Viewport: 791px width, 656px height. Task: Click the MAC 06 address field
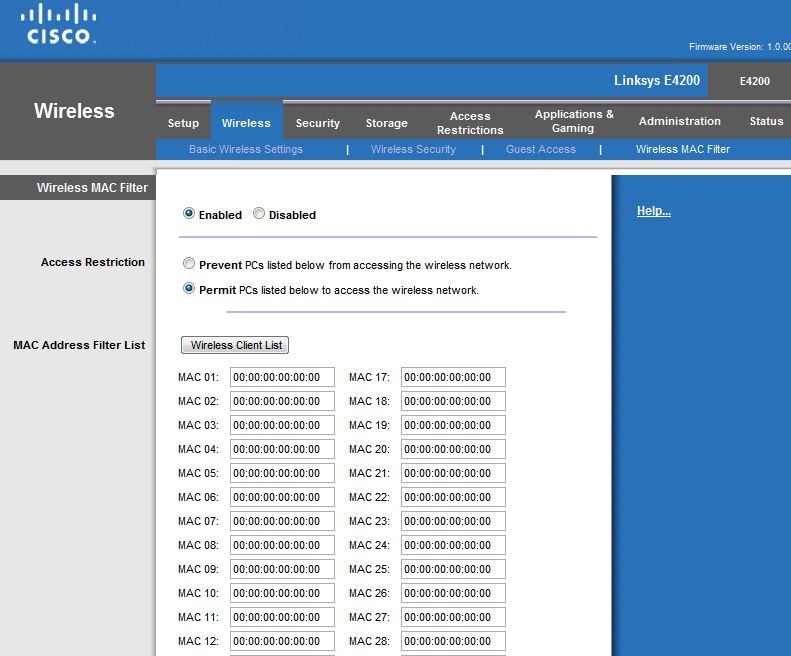click(282, 497)
